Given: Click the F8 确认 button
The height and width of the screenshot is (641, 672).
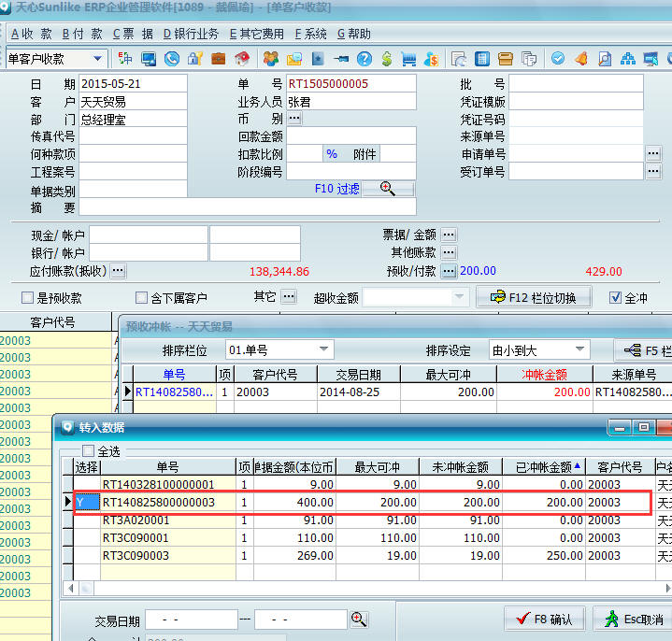Looking at the screenshot, I should click(544, 619).
